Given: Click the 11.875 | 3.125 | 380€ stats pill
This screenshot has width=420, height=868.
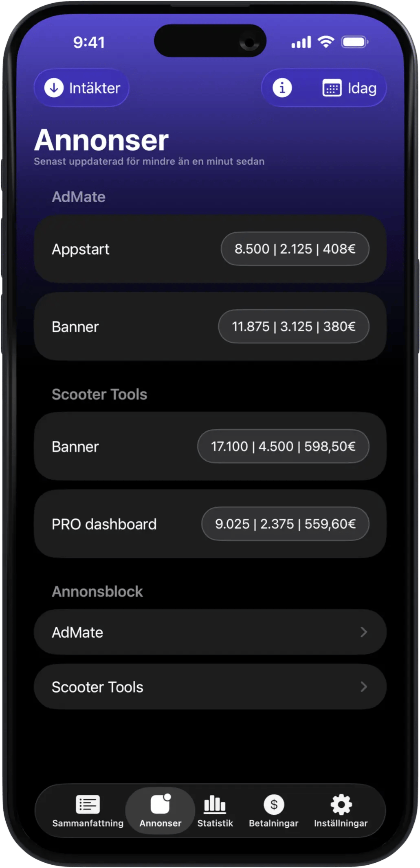Looking at the screenshot, I should pyautogui.click(x=294, y=326).
